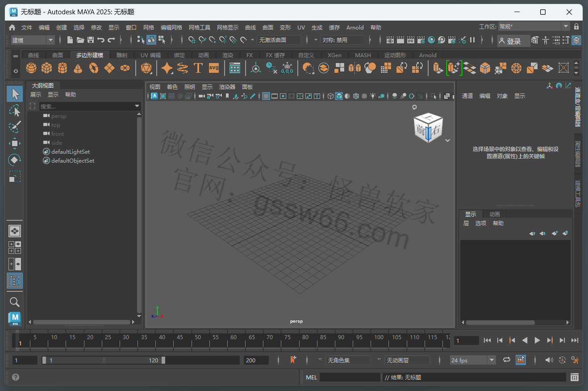The width and height of the screenshot is (588, 391).
Task: Open the 建模 menu set dropdown
Action: point(33,40)
